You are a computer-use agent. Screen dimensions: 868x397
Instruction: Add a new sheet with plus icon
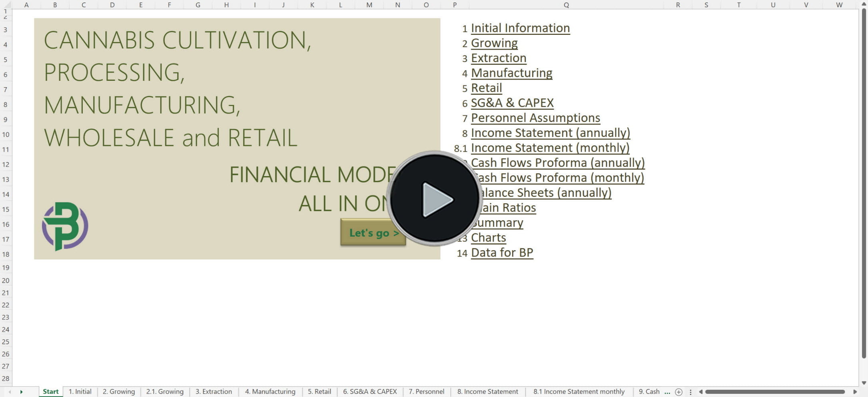pos(678,392)
